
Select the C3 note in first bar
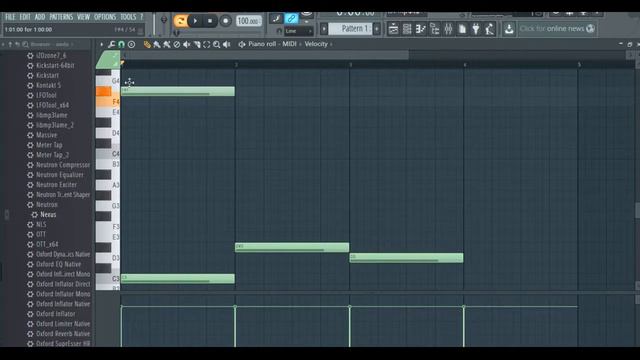click(178, 278)
